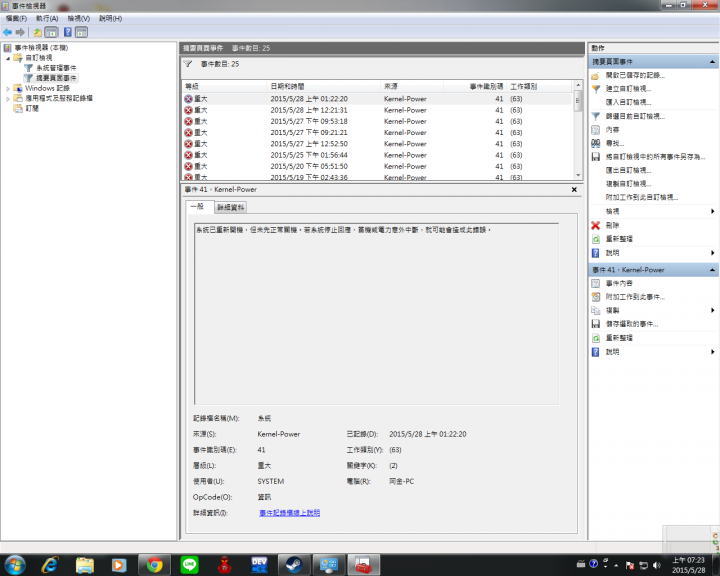Open the Windows Start orb
Image resolution: width=720 pixels, height=576 pixels.
click(14, 565)
